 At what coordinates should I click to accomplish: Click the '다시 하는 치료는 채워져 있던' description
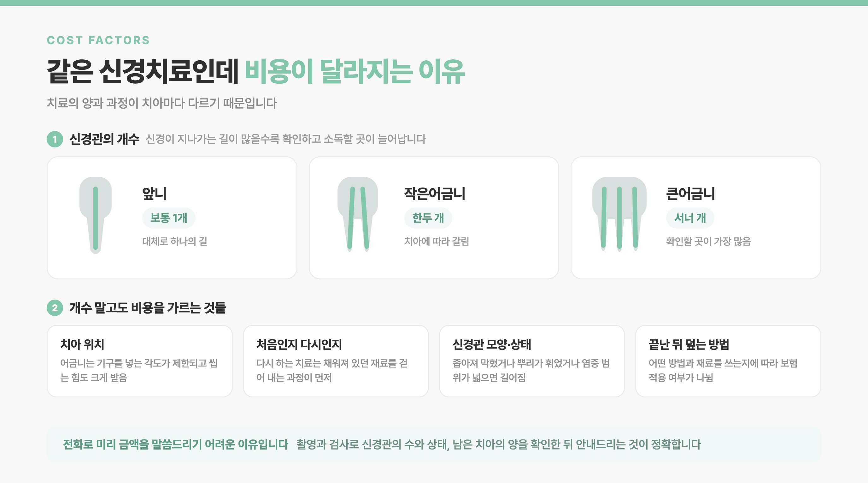pyautogui.click(x=332, y=370)
